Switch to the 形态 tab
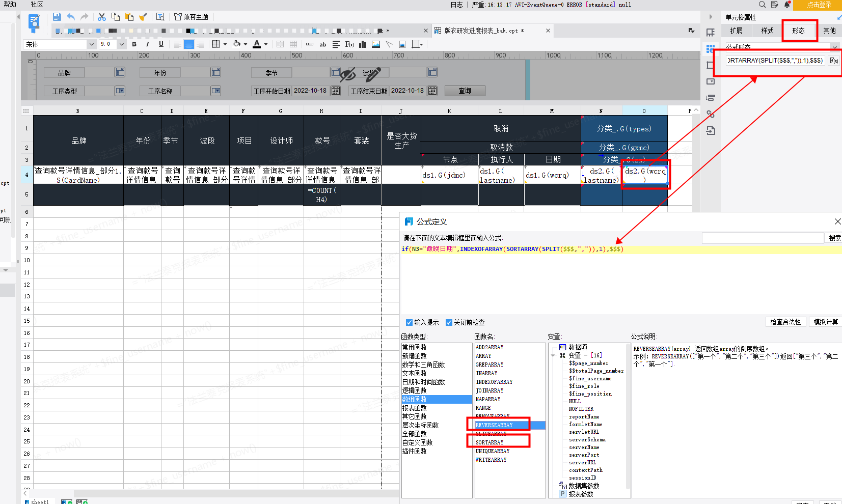This screenshot has height=504, width=842. [798, 31]
